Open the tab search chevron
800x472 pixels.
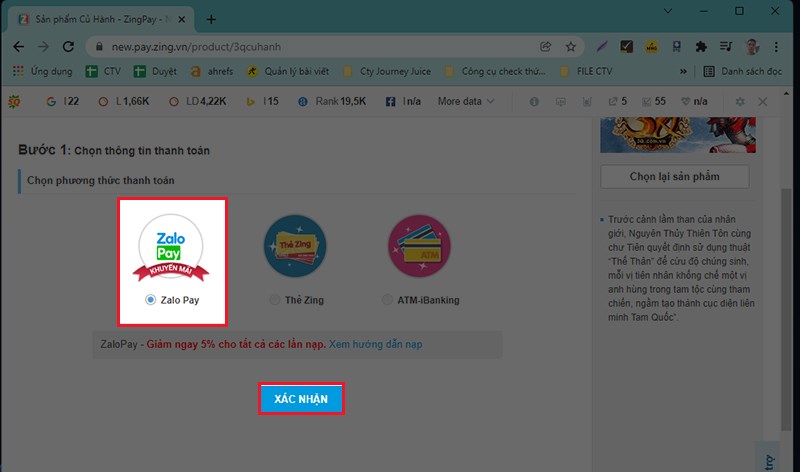(667, 11)
